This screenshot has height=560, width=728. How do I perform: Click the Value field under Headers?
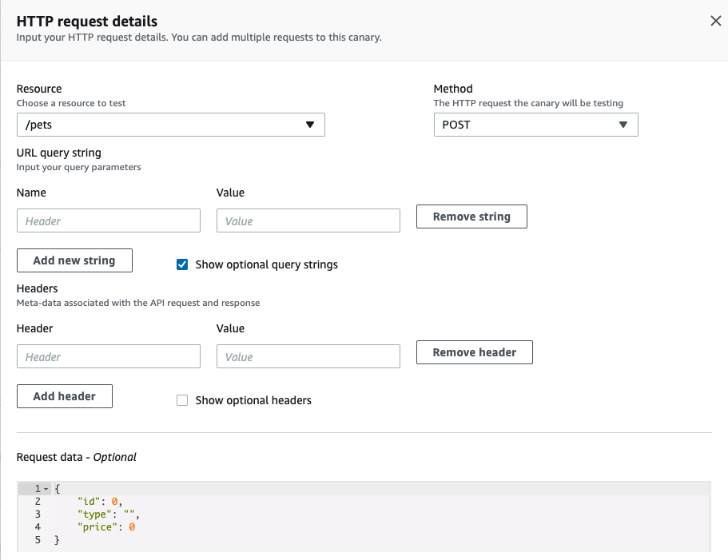pyautogui.click(x=308, y=356)
